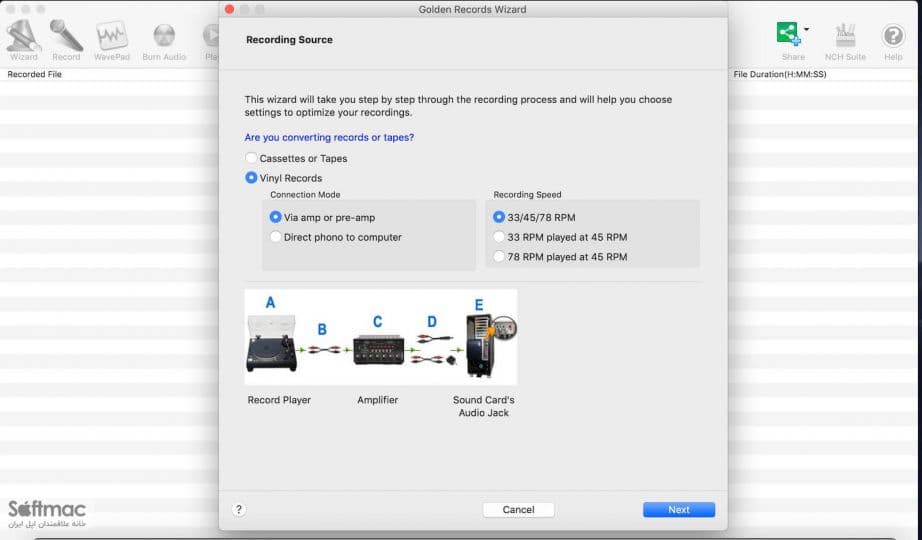Choose Via amp or pre-amp connection
Viewport: 922px width, 540px height.
point(322,217)
